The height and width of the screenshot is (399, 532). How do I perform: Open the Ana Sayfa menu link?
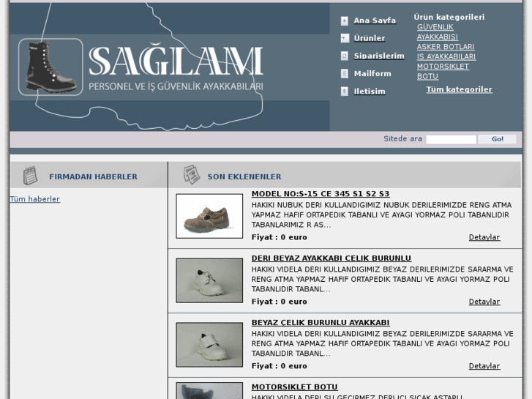[375, 20]
